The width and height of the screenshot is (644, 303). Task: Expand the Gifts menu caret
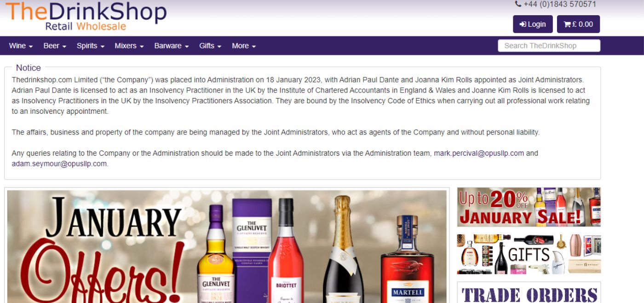219,47
